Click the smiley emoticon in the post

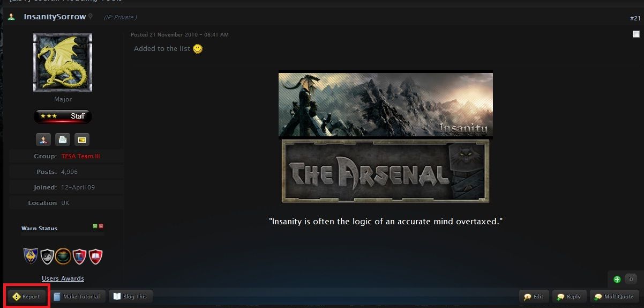pyautogui.click(x=198, y=49)
